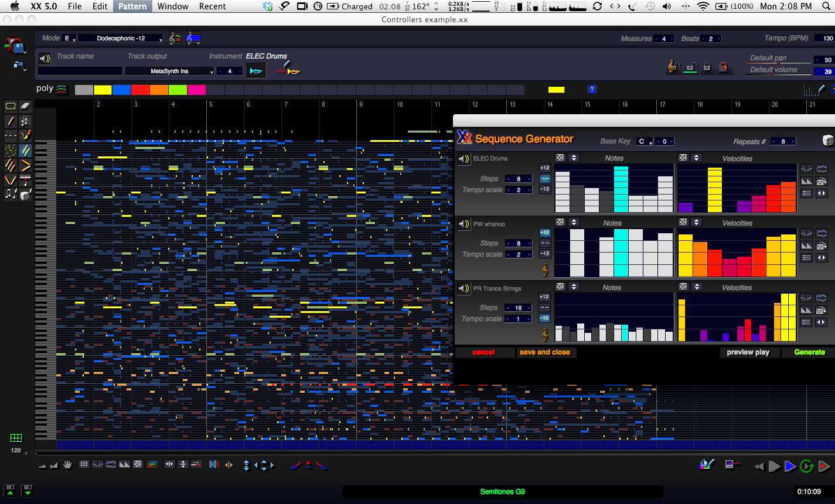The height and width of the screenshot is (504, 835).
Task: Toggle +12 octave for ELEC Drums
Action: (544, 168)
